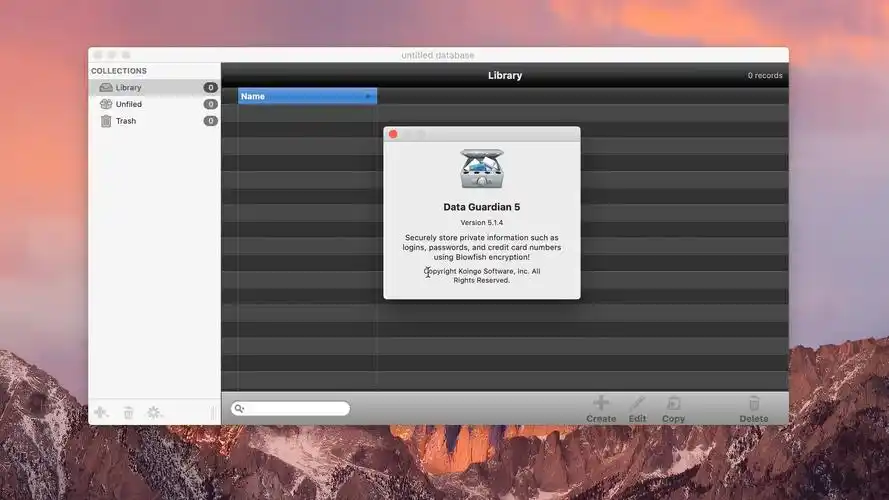This screenshot has width=889, height=500.
Task: Click the Edit record pencil button
Action: (637, 409)
